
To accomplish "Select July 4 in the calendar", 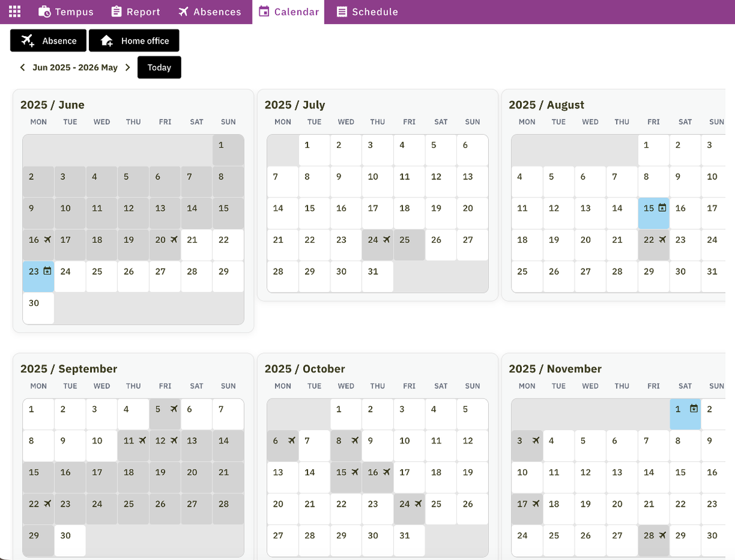I will pyautogui.click(x=409, y=150).
